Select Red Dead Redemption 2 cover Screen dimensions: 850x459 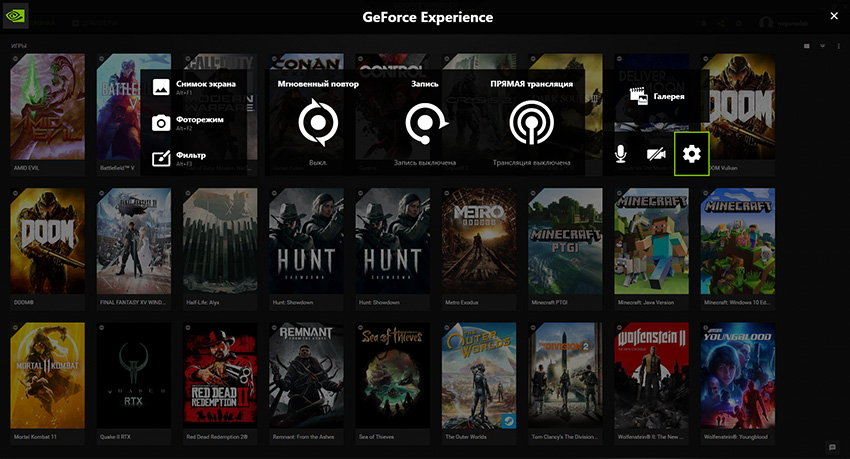click(x=220, y=375)
